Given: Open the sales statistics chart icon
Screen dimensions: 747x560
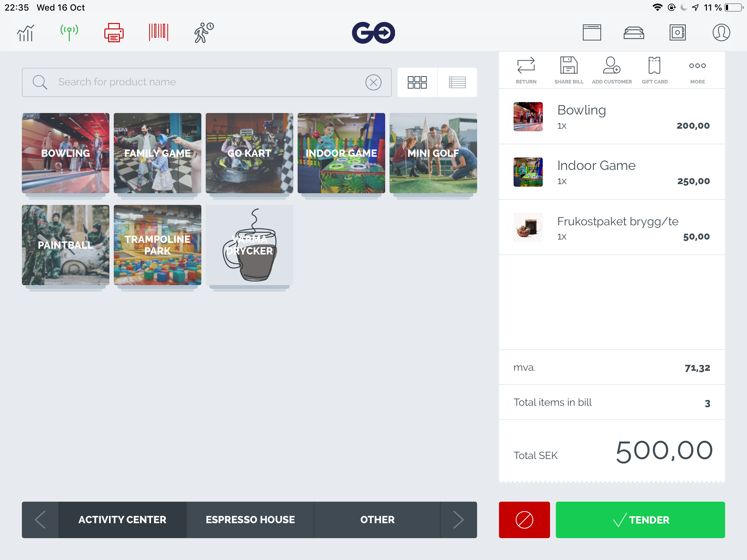Looking at the screenshot, I should coord(26,33).
